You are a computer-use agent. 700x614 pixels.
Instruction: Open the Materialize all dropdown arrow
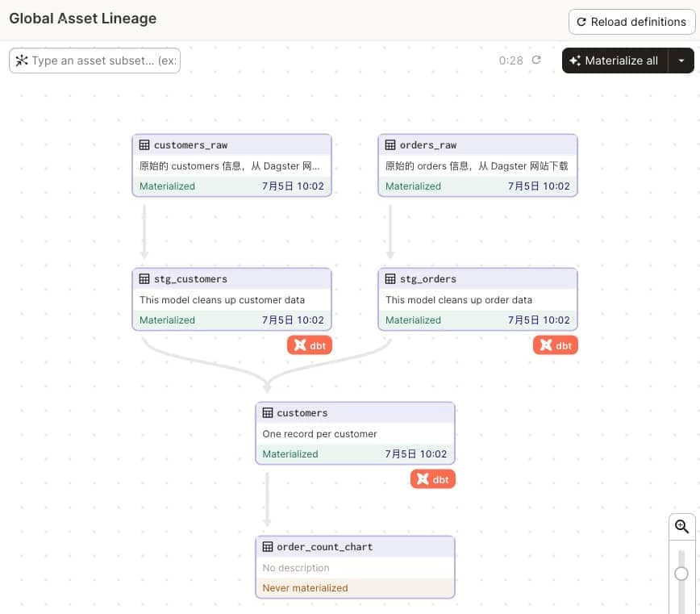pos(681,61)
